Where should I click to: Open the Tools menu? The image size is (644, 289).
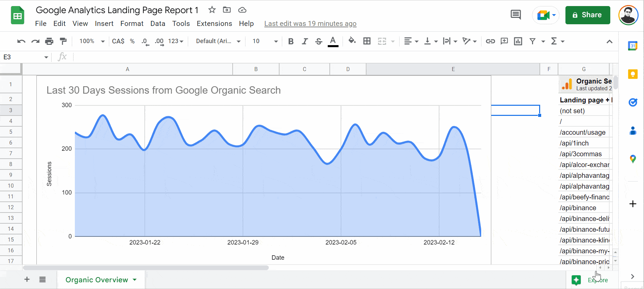coord(181,24)
